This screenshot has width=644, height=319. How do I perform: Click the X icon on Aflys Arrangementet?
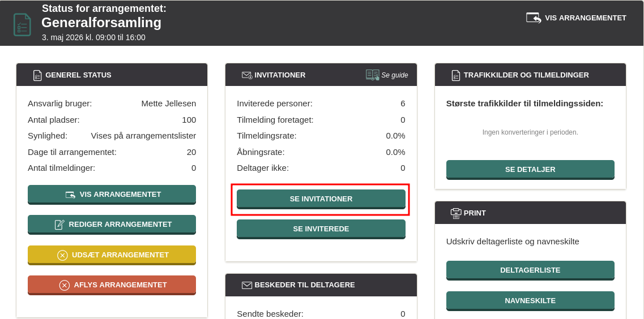coord(65,285)
